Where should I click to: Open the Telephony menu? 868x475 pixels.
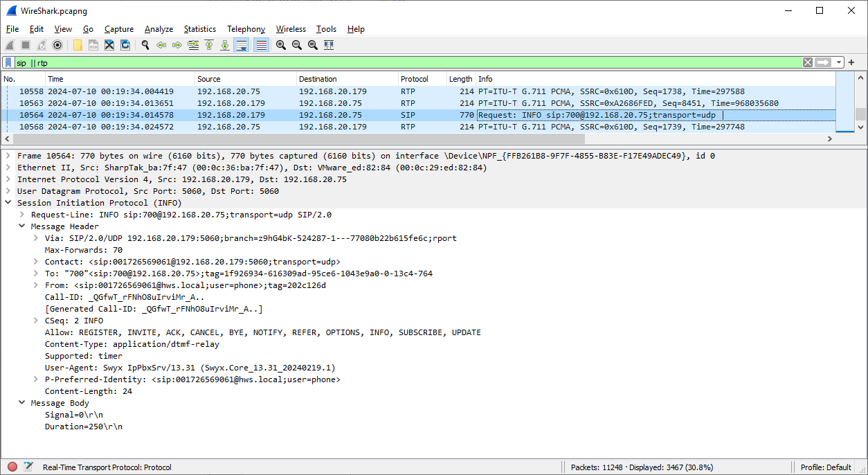(x=246, y=29)
